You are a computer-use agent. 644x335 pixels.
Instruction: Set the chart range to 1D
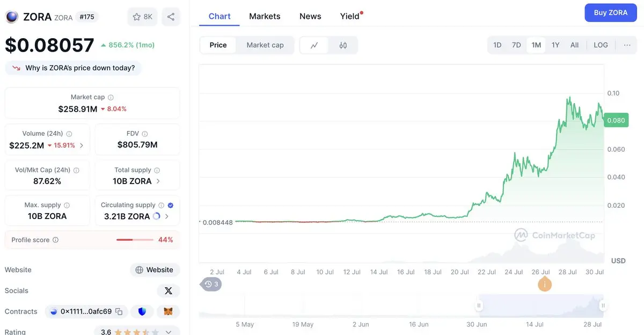point(497,45)
